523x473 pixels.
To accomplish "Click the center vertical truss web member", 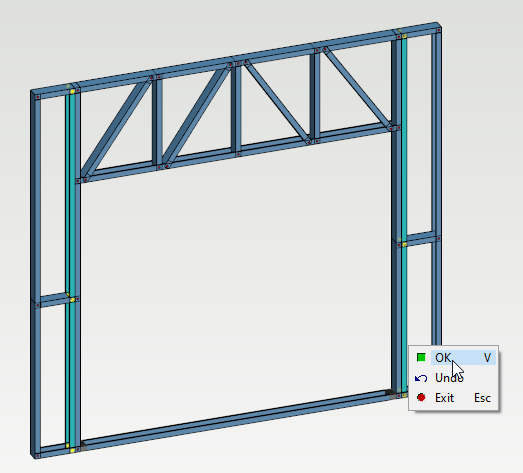I will point(236,108).
